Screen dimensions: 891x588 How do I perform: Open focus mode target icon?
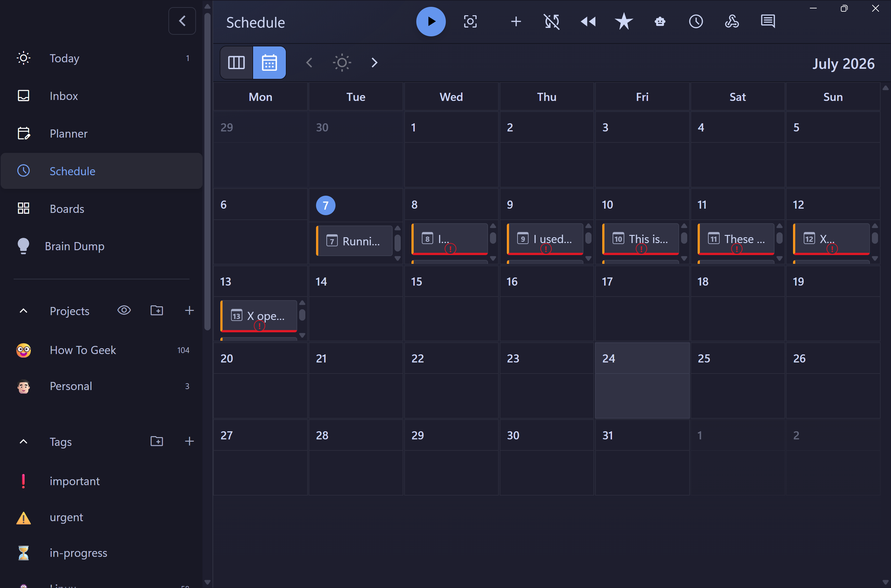(470, 22)
